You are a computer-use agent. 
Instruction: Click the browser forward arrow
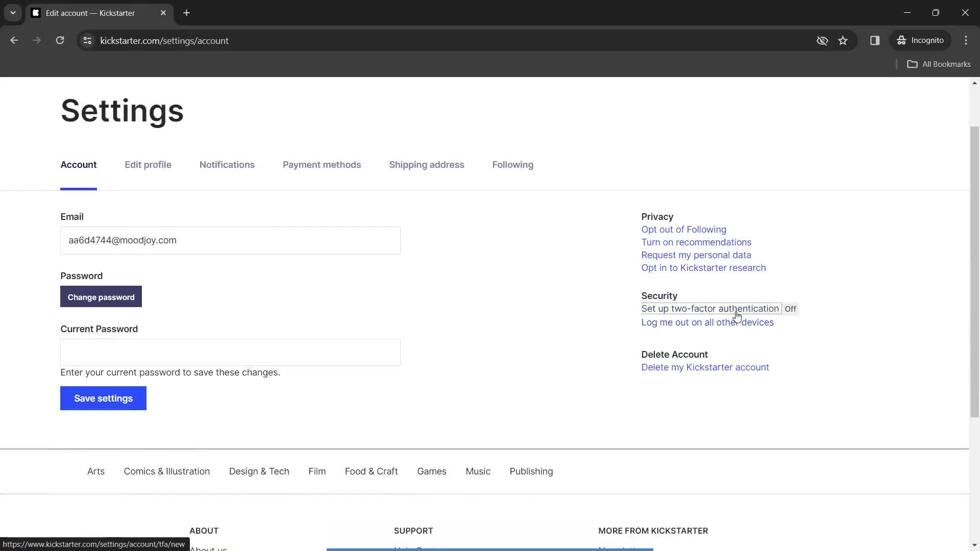coord(37,40)
